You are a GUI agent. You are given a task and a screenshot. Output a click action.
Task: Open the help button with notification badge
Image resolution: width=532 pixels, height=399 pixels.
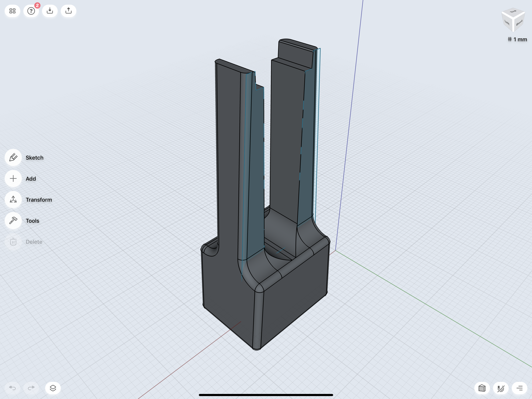pos(31,11)
